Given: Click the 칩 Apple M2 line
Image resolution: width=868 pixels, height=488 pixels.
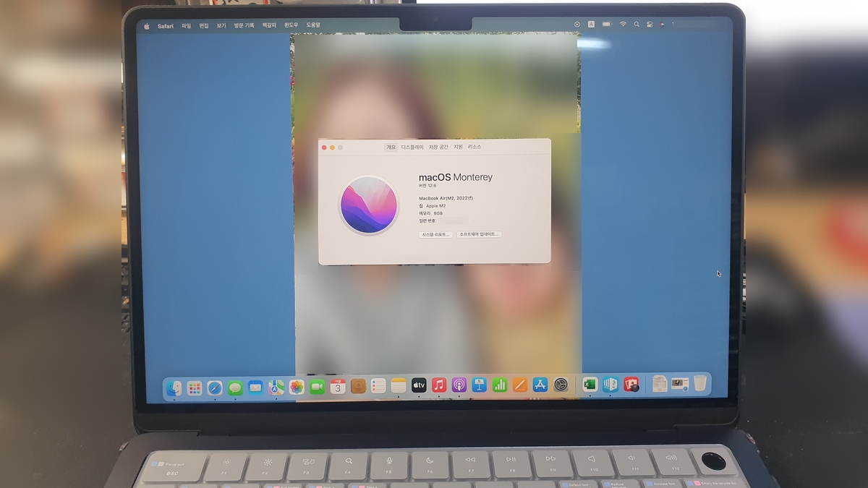Looking at the screenshot, I should [433, 205].
